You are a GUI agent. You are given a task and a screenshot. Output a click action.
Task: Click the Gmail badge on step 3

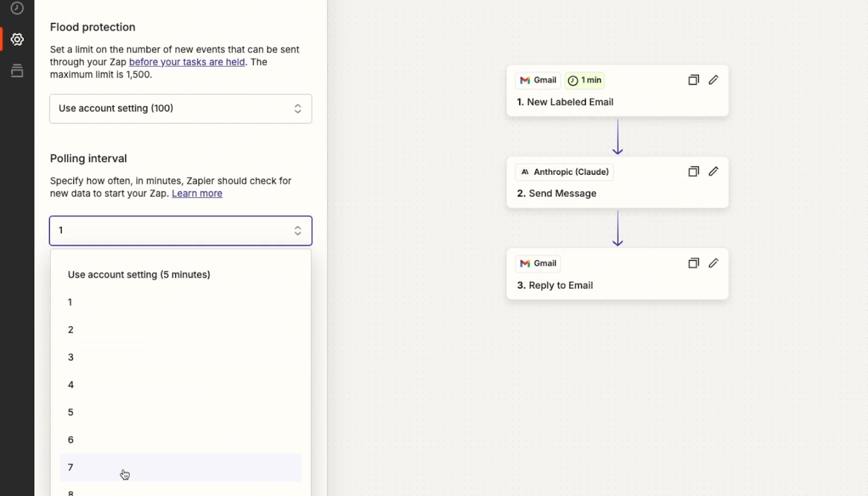(538, 264)
